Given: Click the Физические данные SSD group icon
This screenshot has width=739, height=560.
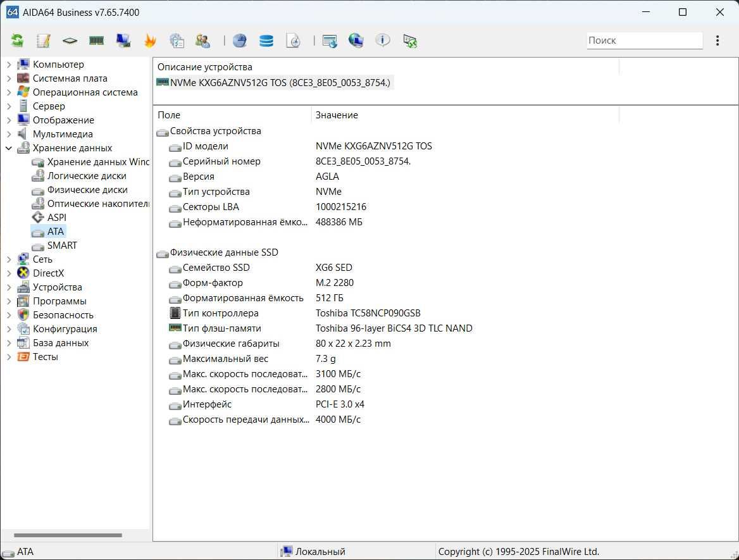Looking at the screenshot, I should click(163, 253).
